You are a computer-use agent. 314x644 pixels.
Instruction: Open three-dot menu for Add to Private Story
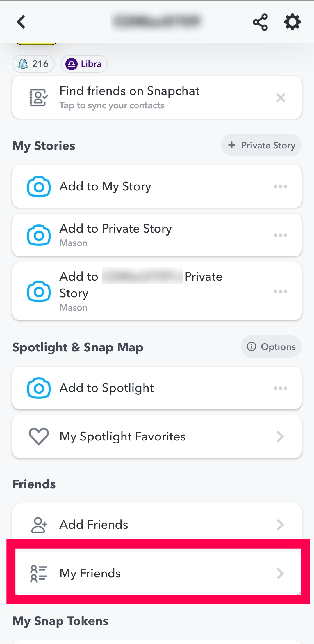pos(281,235)
